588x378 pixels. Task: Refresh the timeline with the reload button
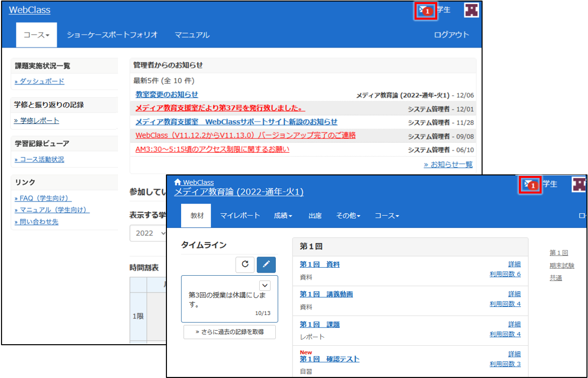click(x=245, y=264)
